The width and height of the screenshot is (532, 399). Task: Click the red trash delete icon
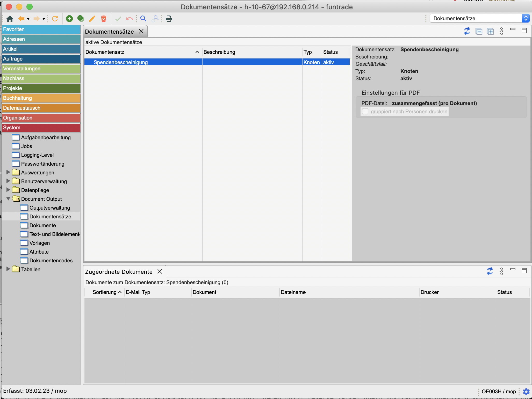[104, 19]
